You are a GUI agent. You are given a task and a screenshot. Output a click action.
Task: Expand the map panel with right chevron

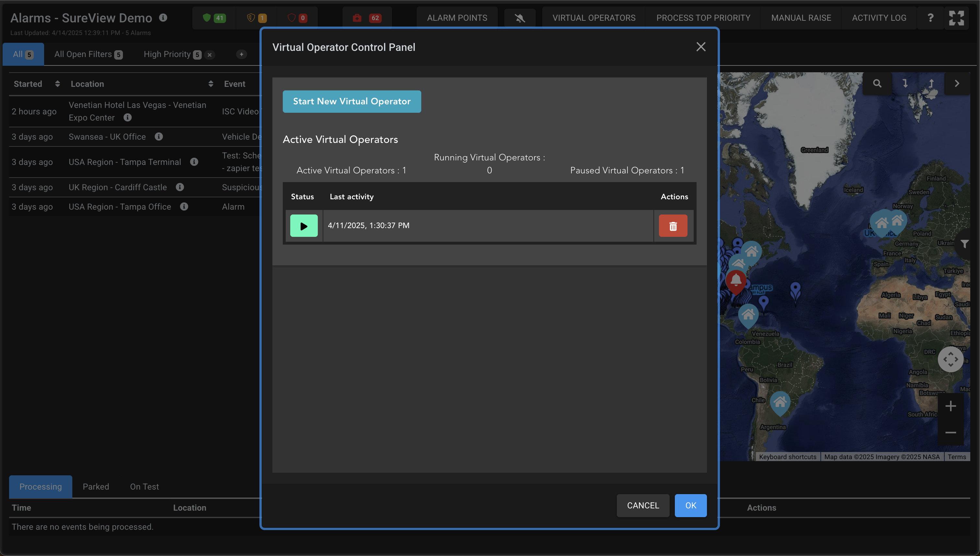957,83
